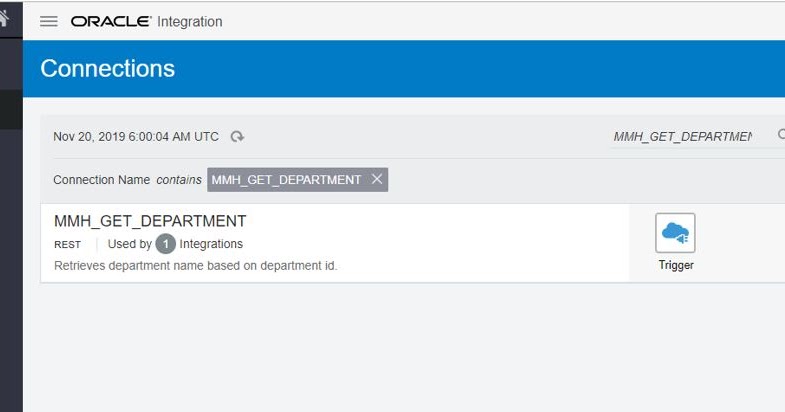Click the Nov 20, 2019 timestamp

(x=136, y=137)
